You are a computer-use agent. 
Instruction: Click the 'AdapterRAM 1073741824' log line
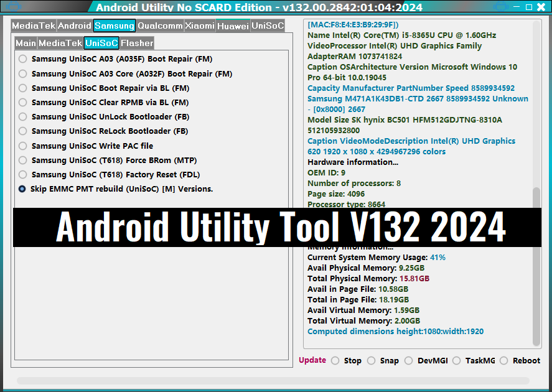[x=355, y=56]
